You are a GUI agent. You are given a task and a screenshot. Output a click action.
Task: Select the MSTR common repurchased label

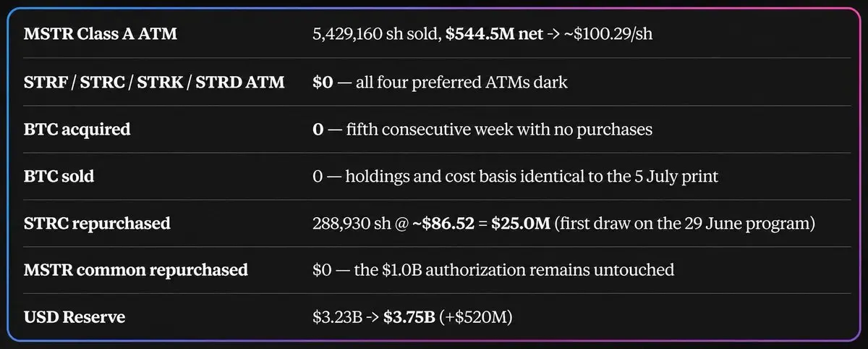point(135,270)
